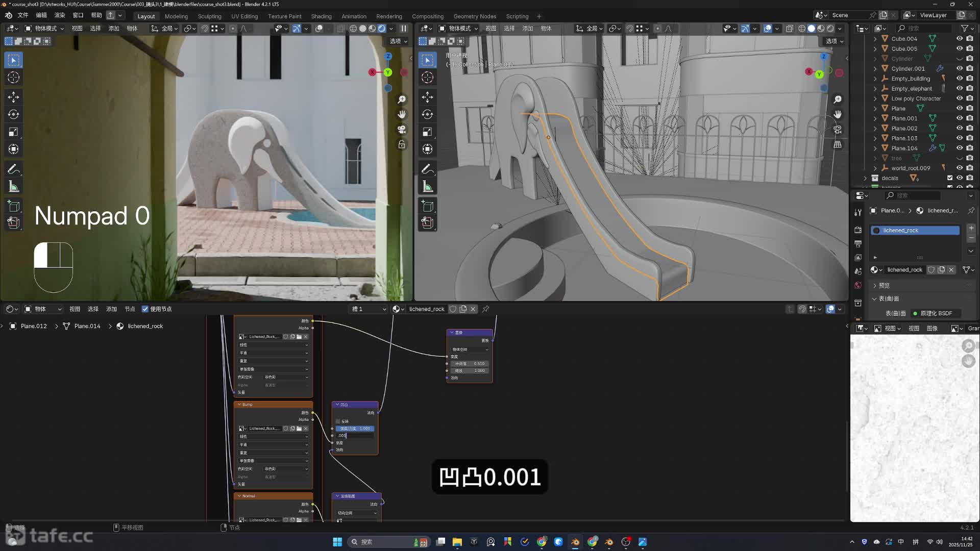Click the zoom magnifier in right viewport
The image size is (980, 551).
[x=838, y=99]
